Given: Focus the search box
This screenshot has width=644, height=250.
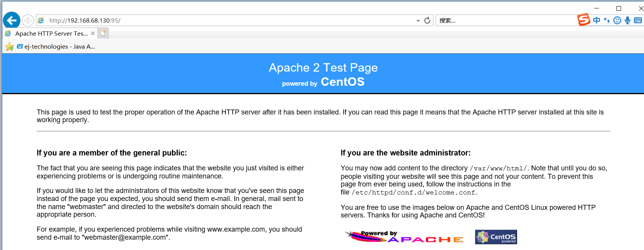Looking at the screenshot, I should click(x=506, y=20).
